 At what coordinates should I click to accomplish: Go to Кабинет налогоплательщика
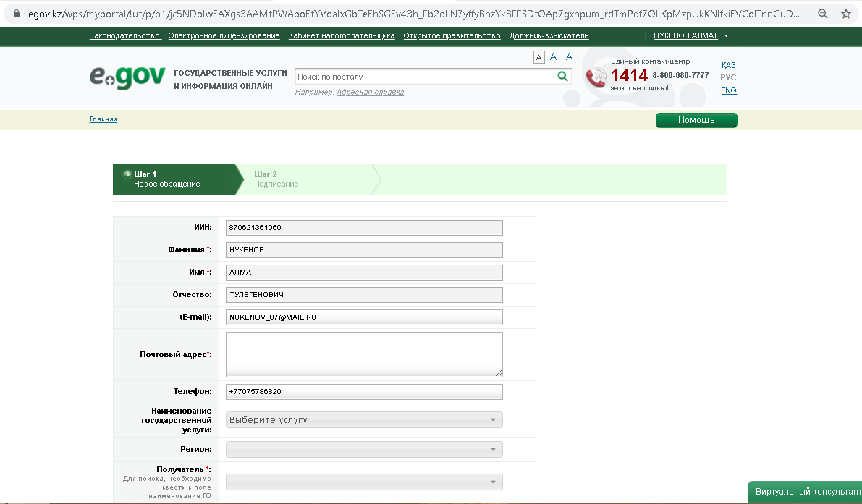pyautogui.click(x=342, y=35)
